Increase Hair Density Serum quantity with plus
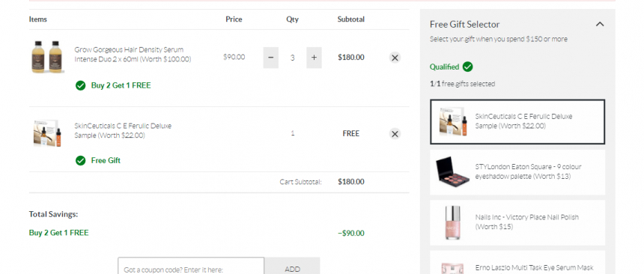 [x=314, y=58]
